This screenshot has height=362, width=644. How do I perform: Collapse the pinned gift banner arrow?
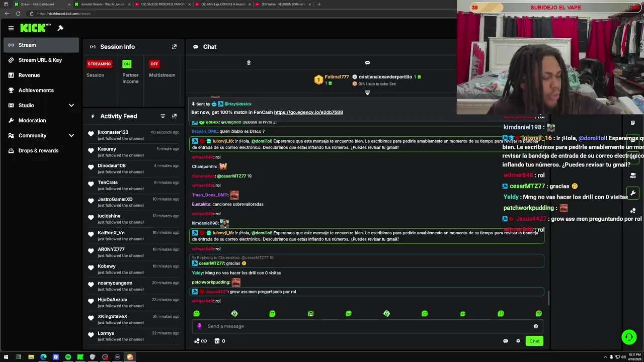(367, 93)
